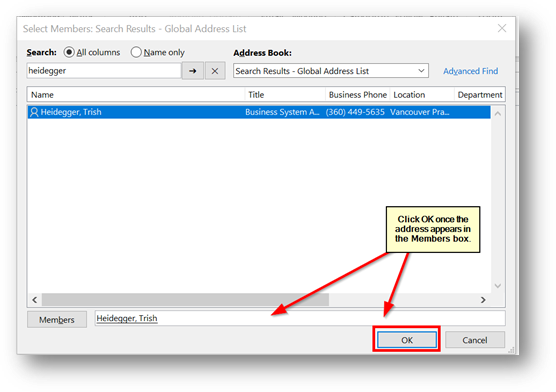Click the horizontal scrollbar right arrow
556x392 pixels.
tap(483, 300)
